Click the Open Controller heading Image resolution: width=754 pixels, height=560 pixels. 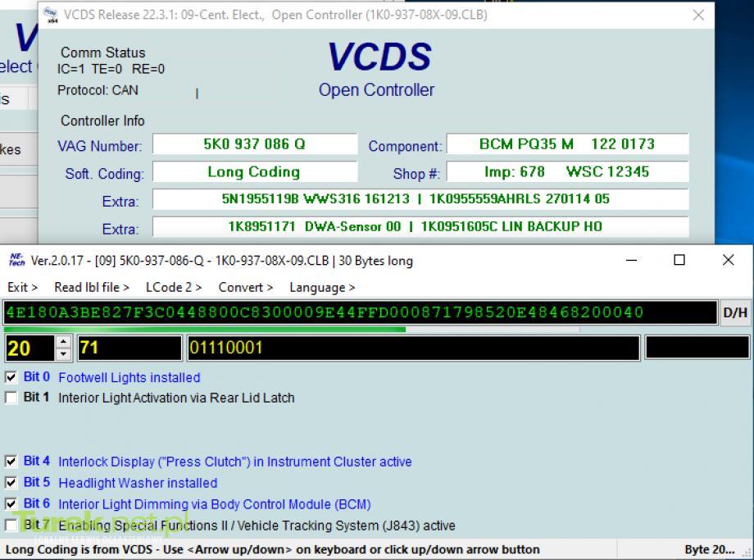click(x=376, y=90)
